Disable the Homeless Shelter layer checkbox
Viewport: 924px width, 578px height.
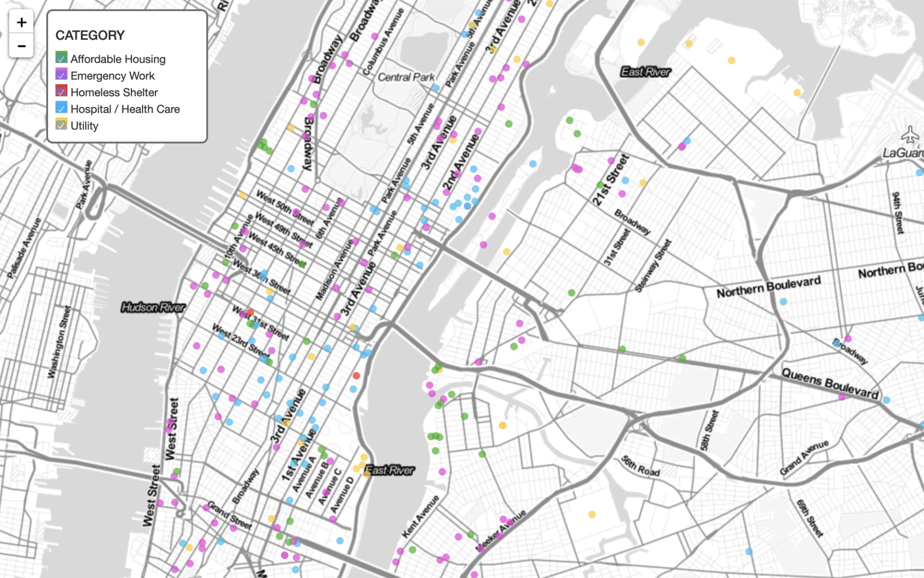61,91
